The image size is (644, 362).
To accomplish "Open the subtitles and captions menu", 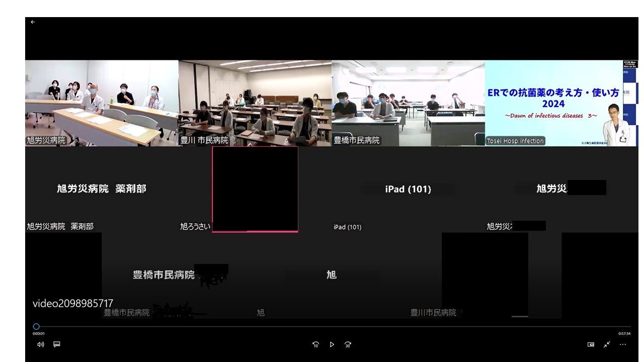I will pos(57,344).
